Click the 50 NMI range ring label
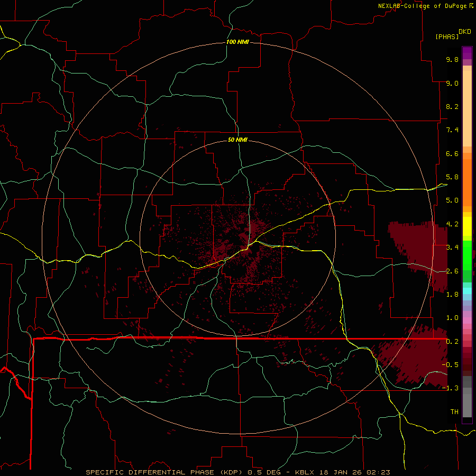The image size is (476, 476). [x=237, y=140]
